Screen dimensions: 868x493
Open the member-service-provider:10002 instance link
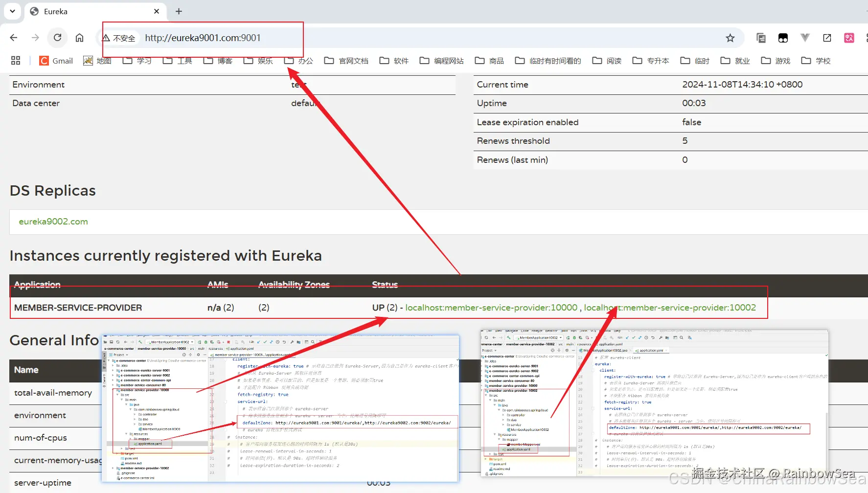click(x=670, y=308)
